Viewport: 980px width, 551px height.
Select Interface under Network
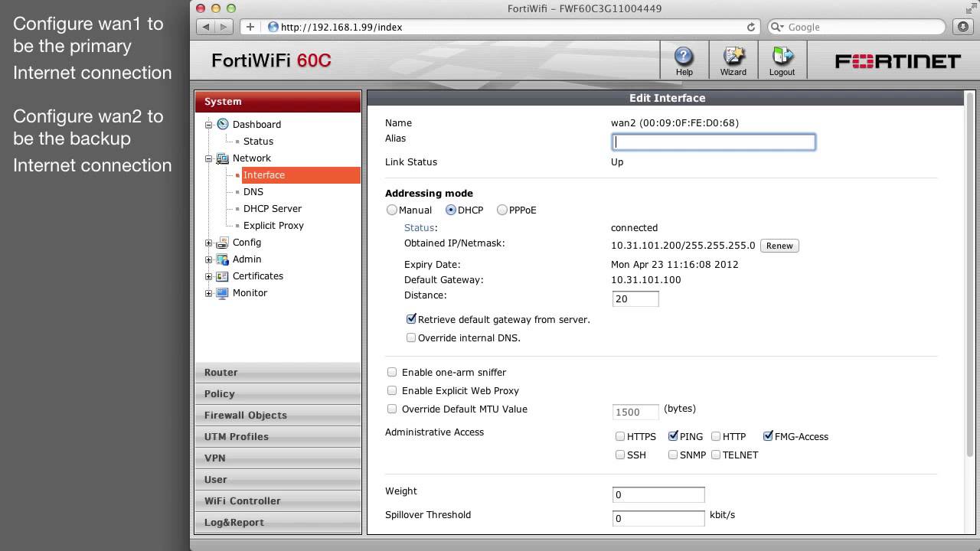[x=264, y=174]
